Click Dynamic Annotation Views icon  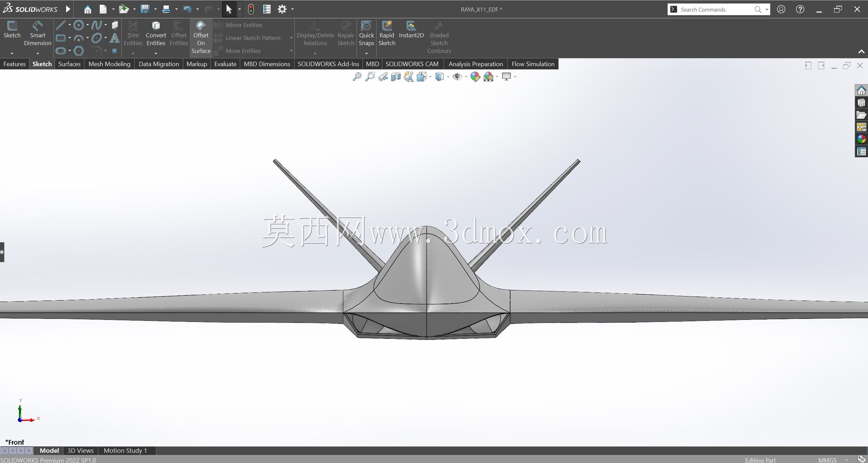[409, 77]
